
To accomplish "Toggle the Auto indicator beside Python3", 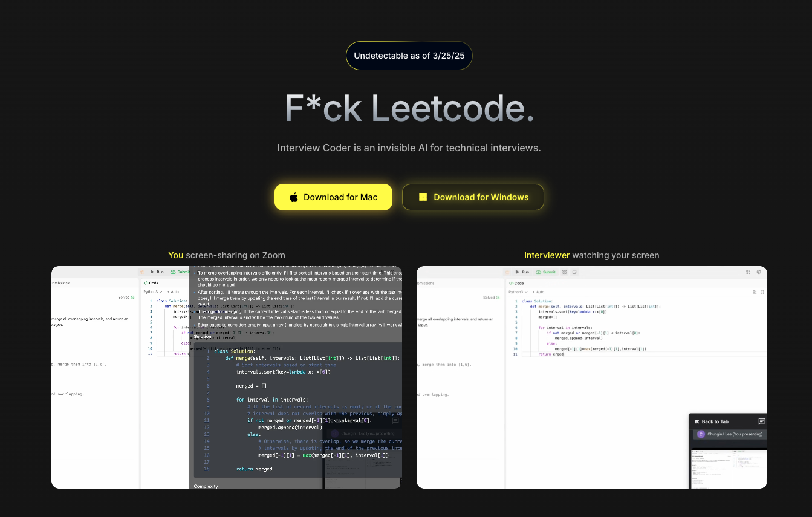I will pyautogui.click(x=539, y=291).
